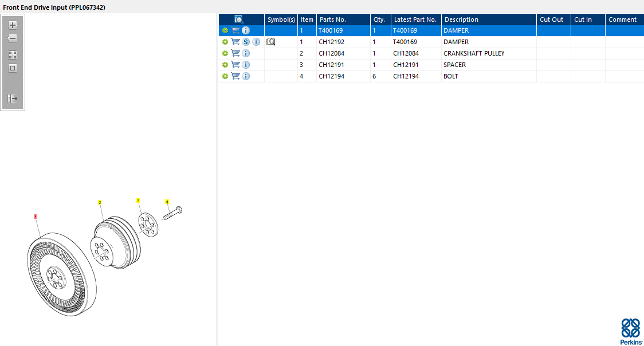Click the Cut Out column header
Viewport: 644px width, 346px height.
coord(553,19)
